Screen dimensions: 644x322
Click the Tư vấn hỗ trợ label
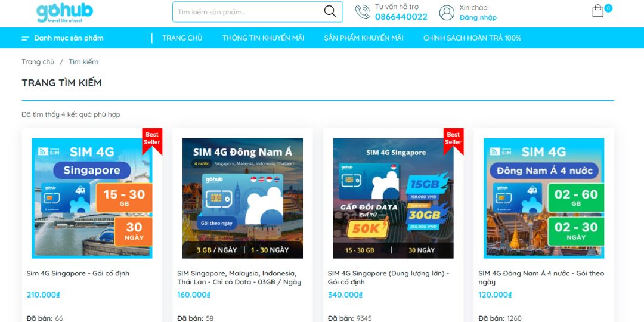[397, 7]
